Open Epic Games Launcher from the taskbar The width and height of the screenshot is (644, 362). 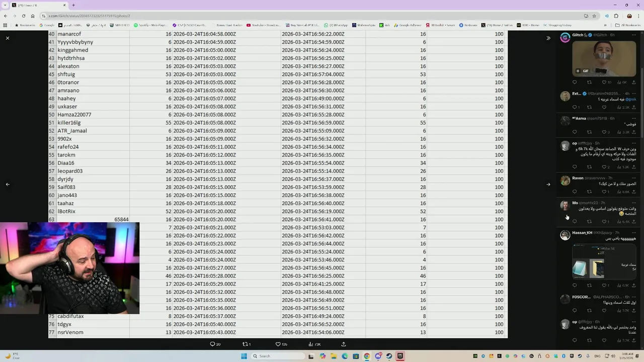(x=400, y=356)
